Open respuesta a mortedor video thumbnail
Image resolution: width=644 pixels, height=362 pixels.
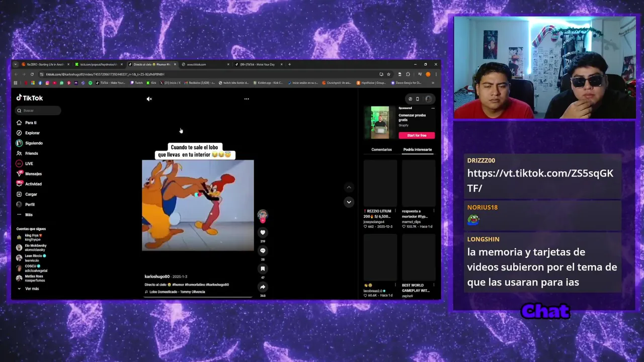coord(418,184)
